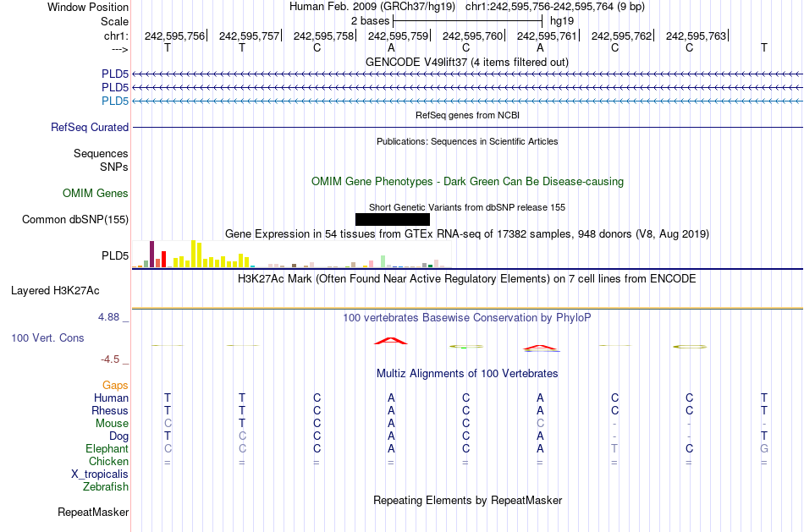
Task: Click the chr1: ruler label
Action: [x=117, y=36]
